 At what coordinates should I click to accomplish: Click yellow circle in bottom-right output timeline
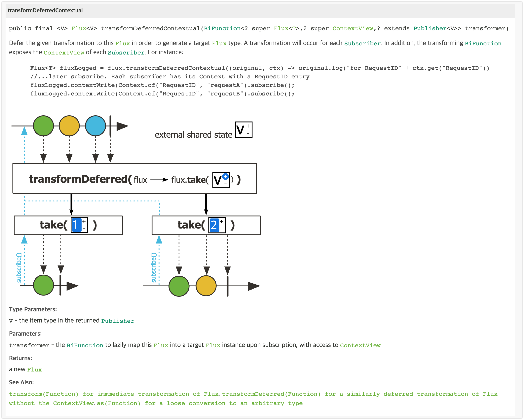pyautogui.click(x=206, y=286)
